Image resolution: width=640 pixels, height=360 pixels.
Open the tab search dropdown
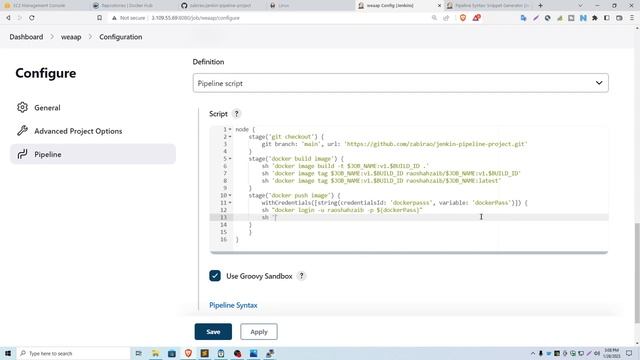click(580, 6)
